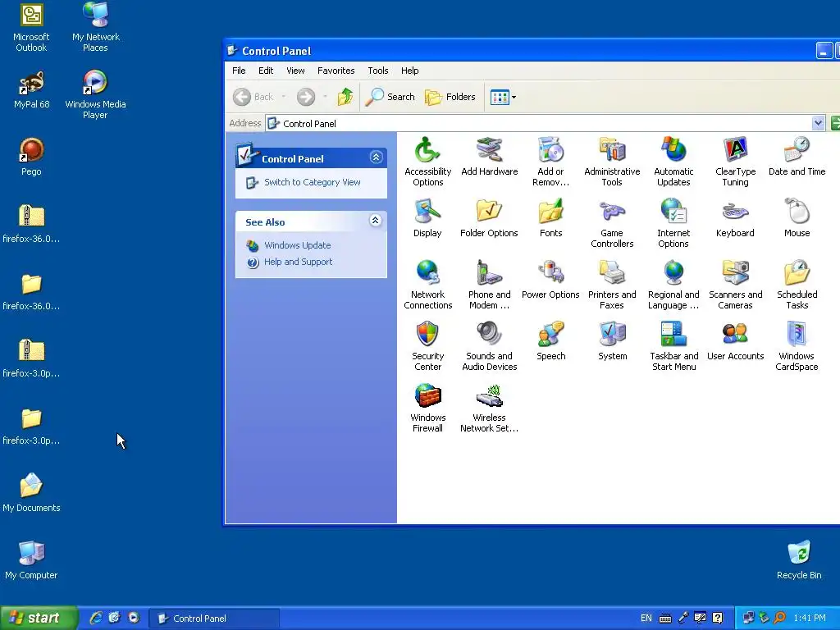This screenshot has height=630, width=840.
Task: Open Scheduled Tasks icon
Action: [x=797, y=284]
